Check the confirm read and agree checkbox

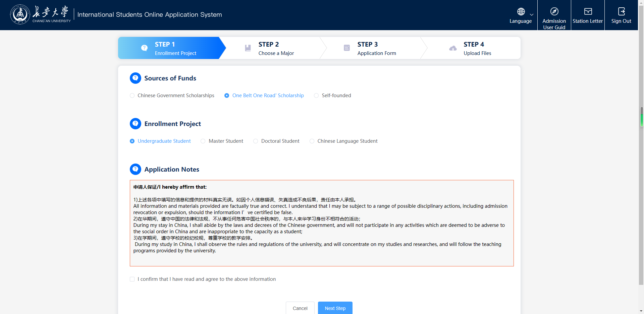pyautogui.click(x=132, y=279)
